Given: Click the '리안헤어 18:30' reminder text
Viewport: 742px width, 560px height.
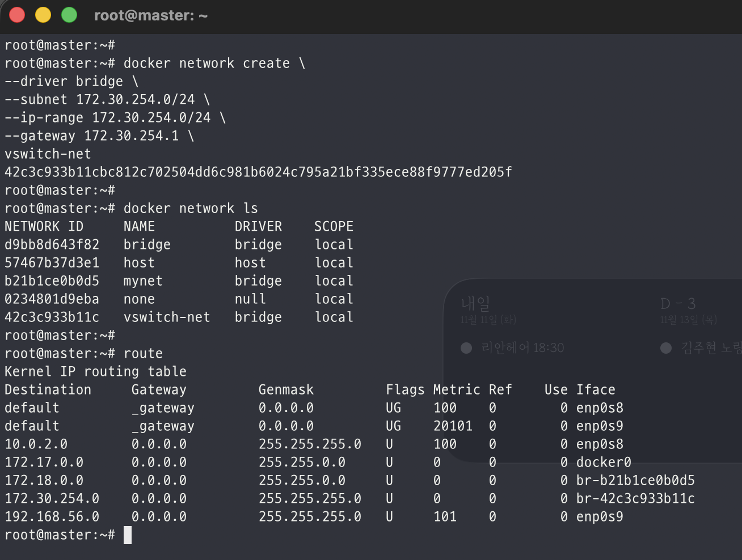Looking at the screenshot, I should 522,348.
